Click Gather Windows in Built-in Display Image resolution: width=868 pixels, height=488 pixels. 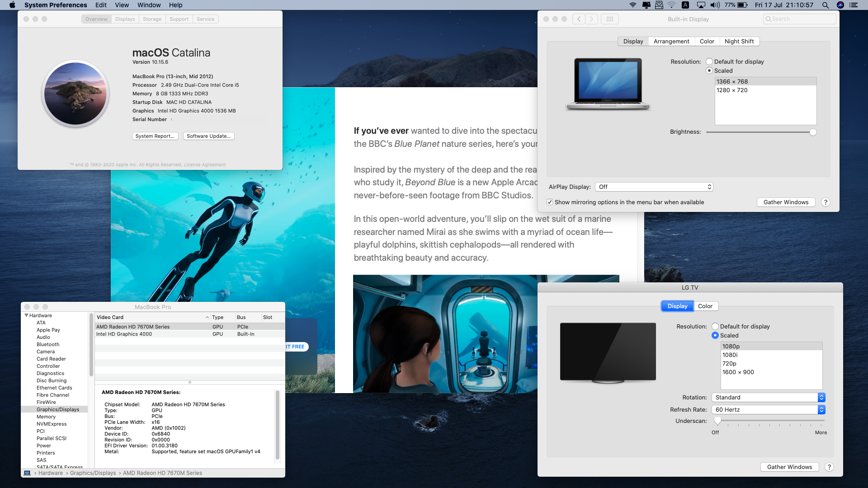(786, 202)
